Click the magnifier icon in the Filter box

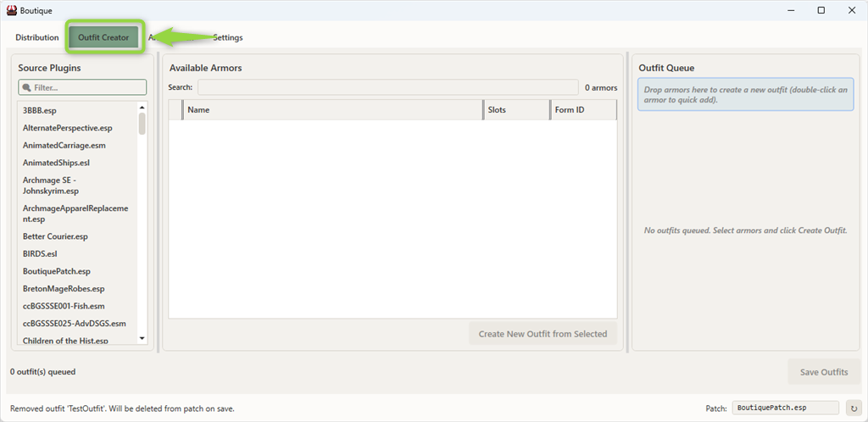[x=26, y=87]
